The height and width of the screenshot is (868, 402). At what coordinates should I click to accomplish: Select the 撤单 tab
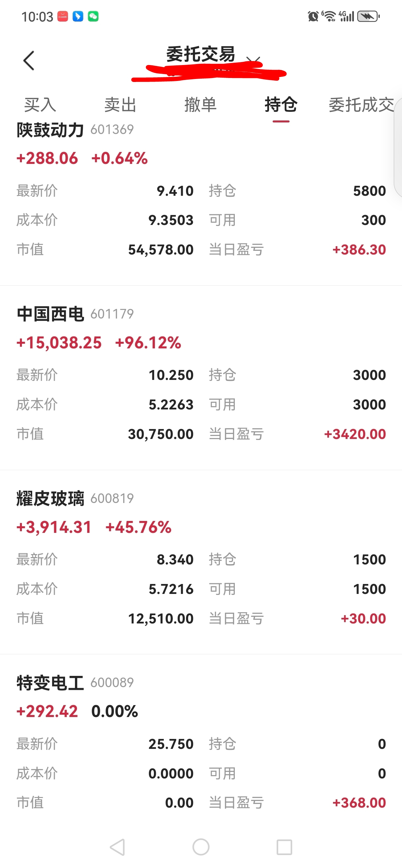[x=200, y=105]
